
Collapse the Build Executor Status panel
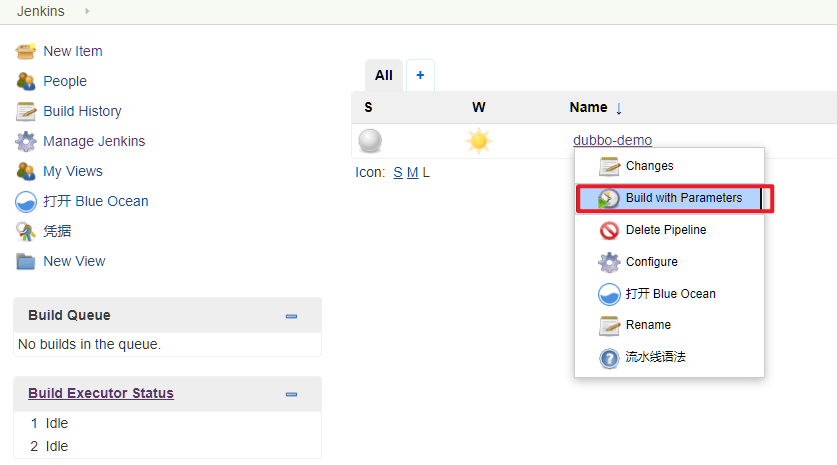(291, 395)
